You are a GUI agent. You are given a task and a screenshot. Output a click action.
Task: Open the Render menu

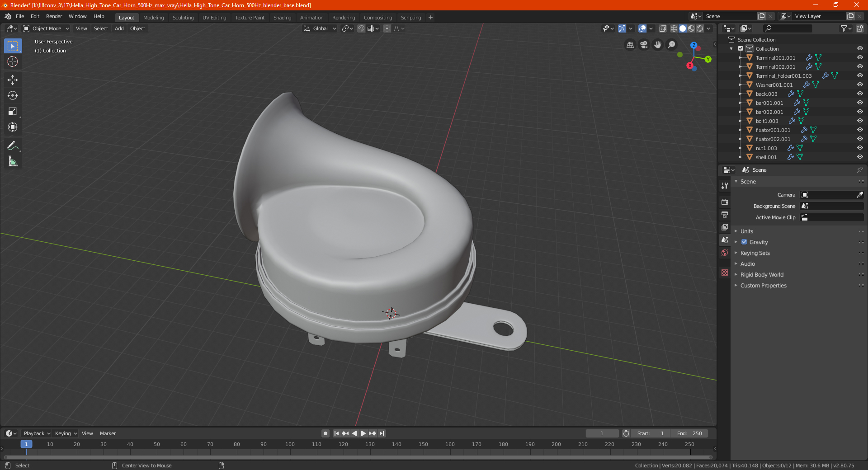54,16
